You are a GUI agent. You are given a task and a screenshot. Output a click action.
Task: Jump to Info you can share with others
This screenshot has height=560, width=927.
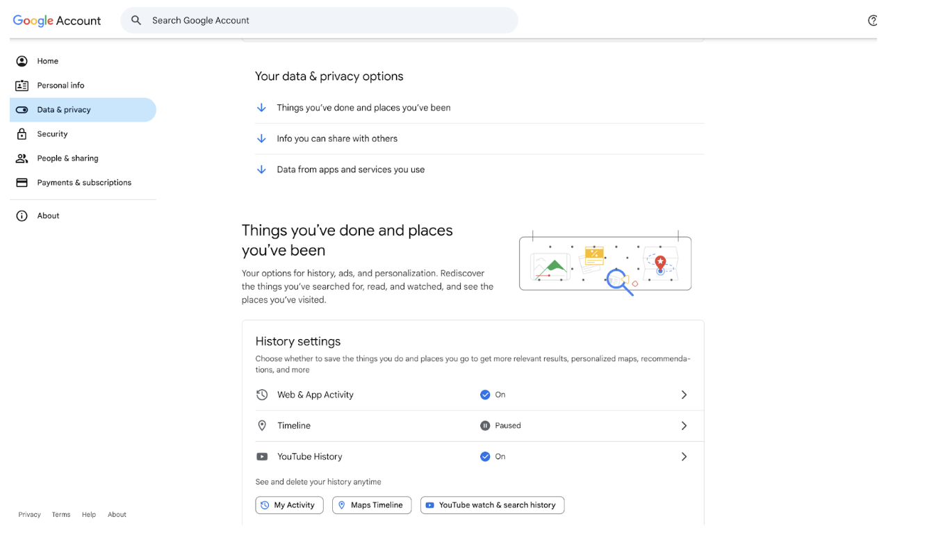tap(337, 139)
